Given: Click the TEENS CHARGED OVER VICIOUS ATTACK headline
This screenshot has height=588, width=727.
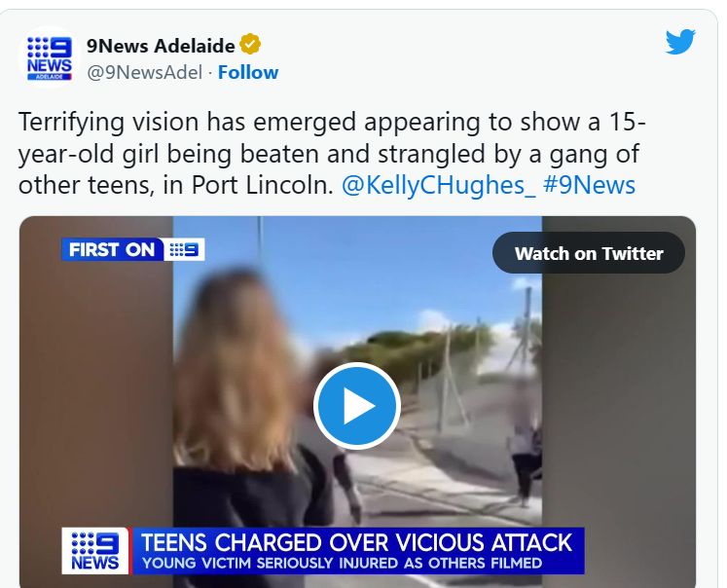Looking at the screenshot, I should (356, 542).
